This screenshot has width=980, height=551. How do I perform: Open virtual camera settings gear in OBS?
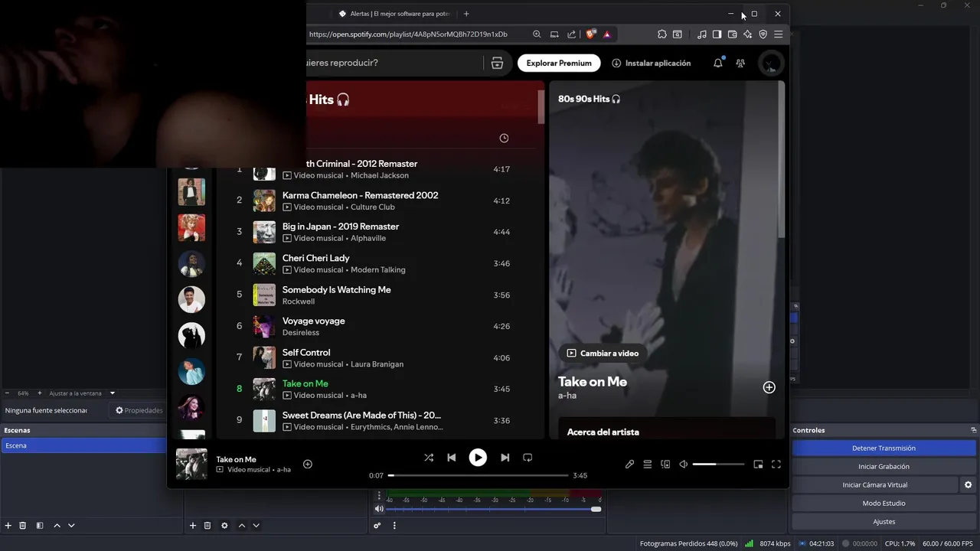(x=968, y=484)
